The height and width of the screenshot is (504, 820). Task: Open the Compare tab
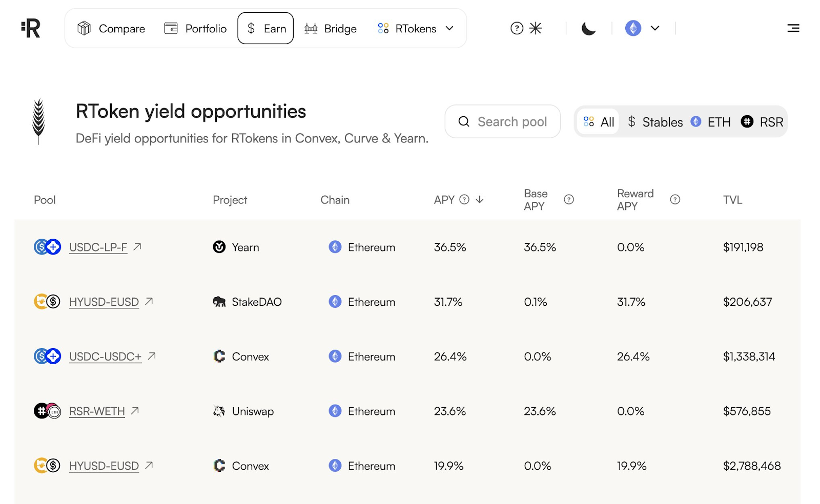coord(111,29)
